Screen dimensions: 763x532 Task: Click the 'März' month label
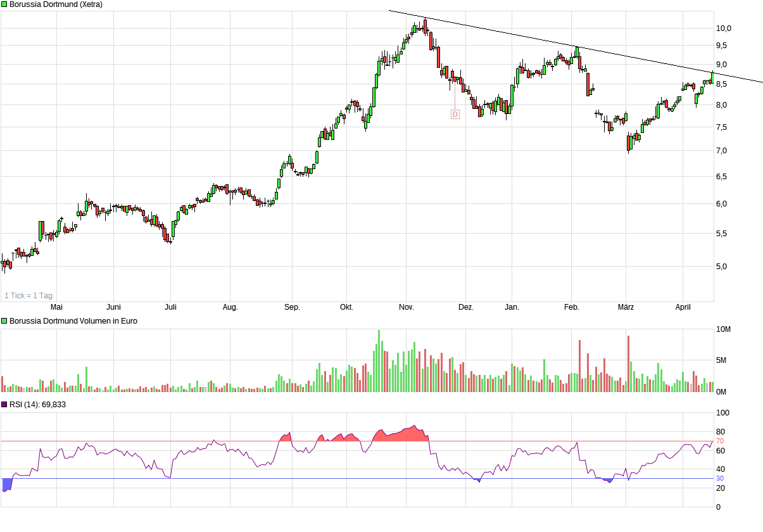[626, 307]
